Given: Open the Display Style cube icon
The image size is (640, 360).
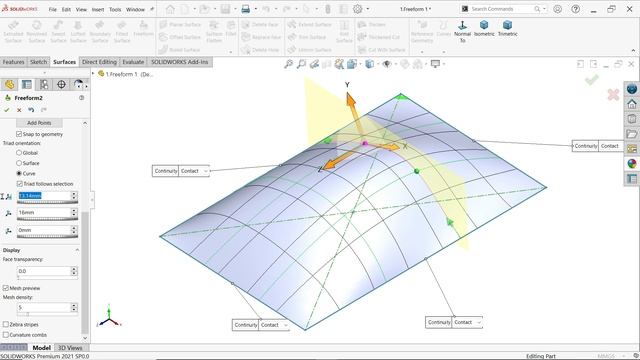Looking at the screenshot, I should (369, 64).
